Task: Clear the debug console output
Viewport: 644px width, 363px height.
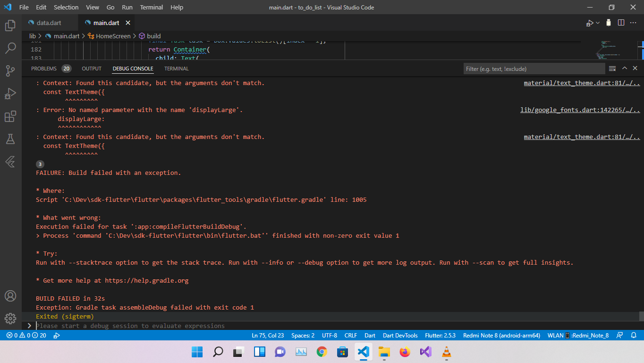Action: click(612, 69)
